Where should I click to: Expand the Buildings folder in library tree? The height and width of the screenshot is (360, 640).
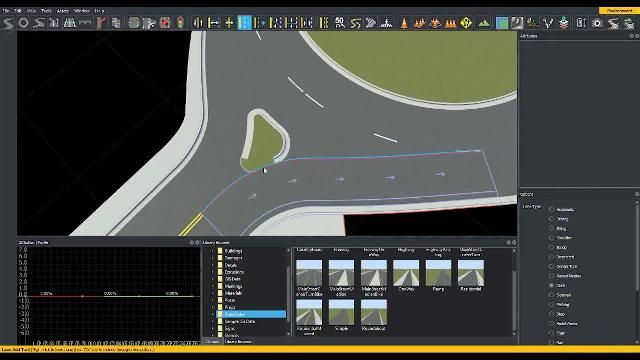tap(213, 251)
